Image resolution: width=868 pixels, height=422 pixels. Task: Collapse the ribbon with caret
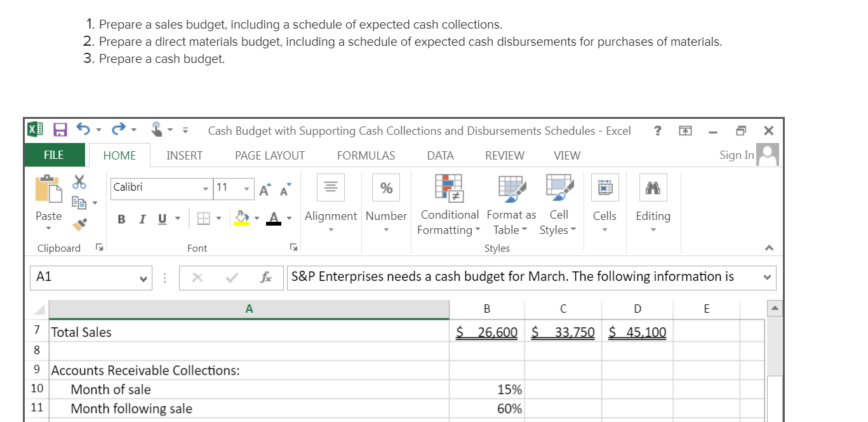tap(768, 248)
